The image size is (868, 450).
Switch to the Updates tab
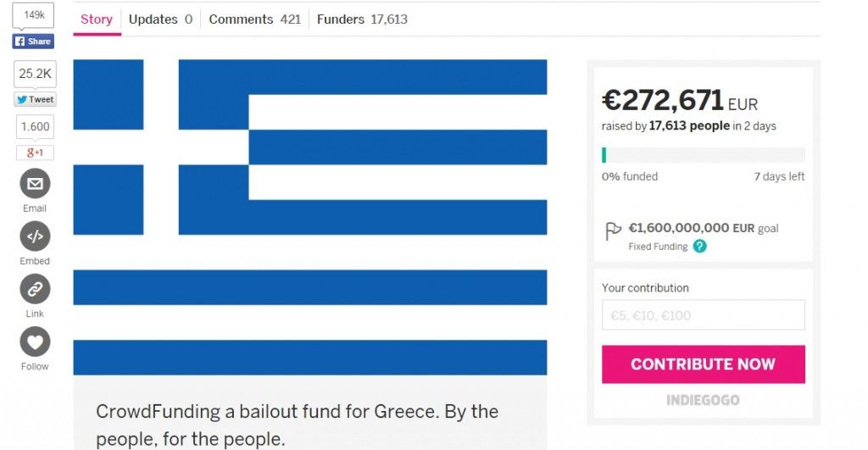tap(160, 19)
